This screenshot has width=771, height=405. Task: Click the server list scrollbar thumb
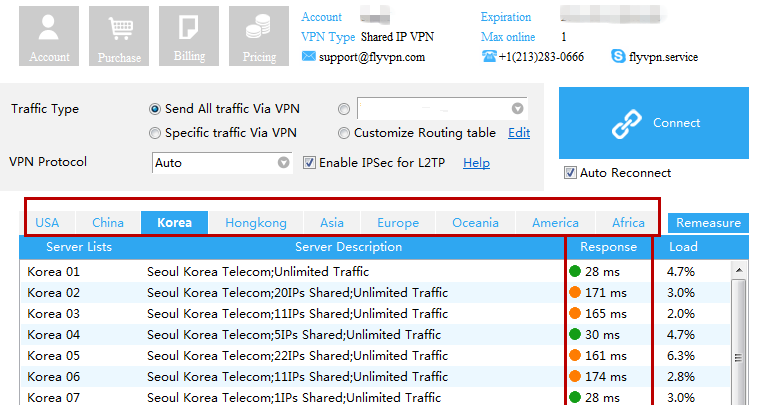(x=739, y=344)
